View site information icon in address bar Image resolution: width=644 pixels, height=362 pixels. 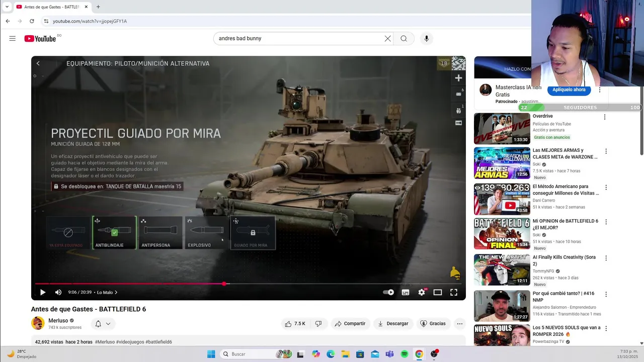coord(46,21)
